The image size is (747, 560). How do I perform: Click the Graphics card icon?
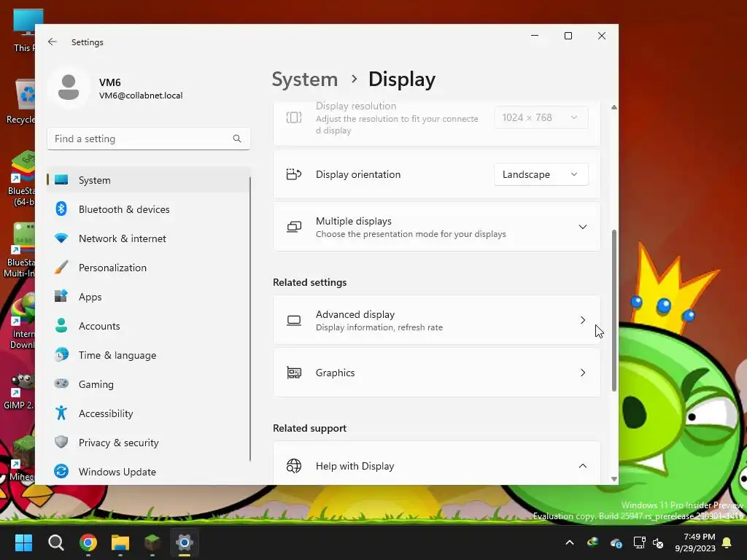pyautogui.click(x=294, y=373)
